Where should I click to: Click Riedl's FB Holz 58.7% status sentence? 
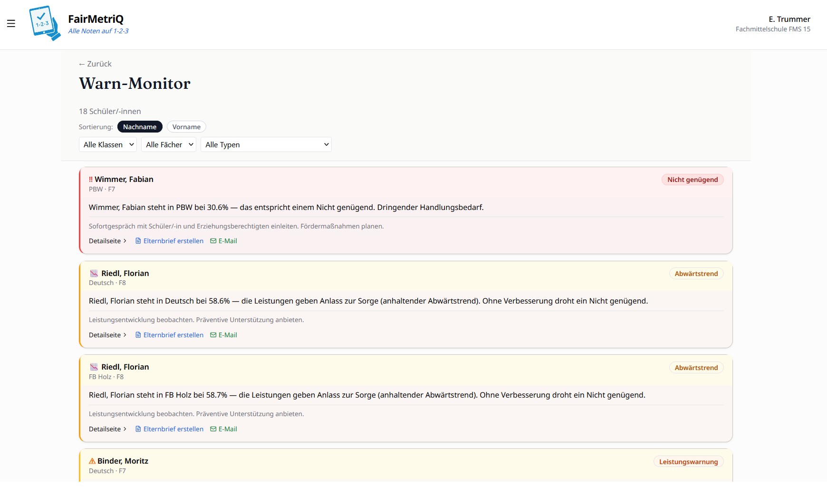coord(367,395)
